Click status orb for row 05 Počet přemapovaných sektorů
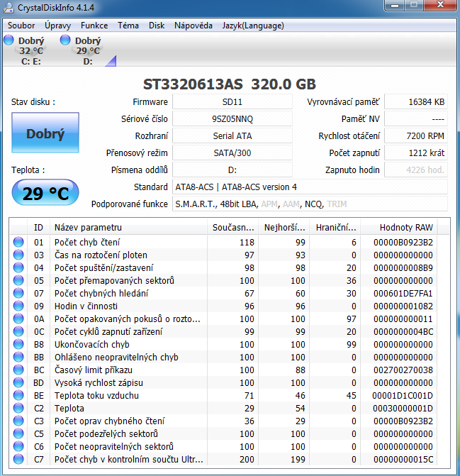Screen dimensions: 460x476 18,280
